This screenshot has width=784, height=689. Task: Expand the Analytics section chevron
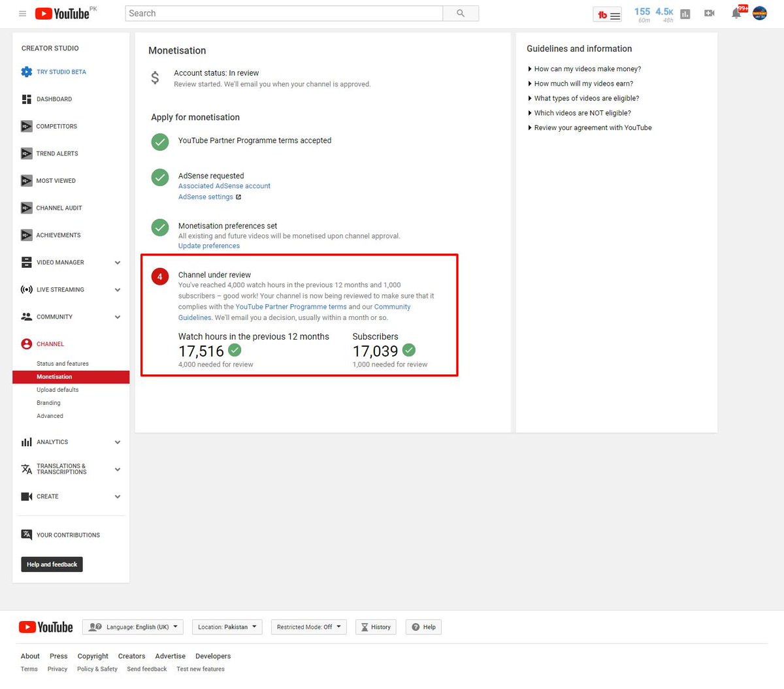118,442
